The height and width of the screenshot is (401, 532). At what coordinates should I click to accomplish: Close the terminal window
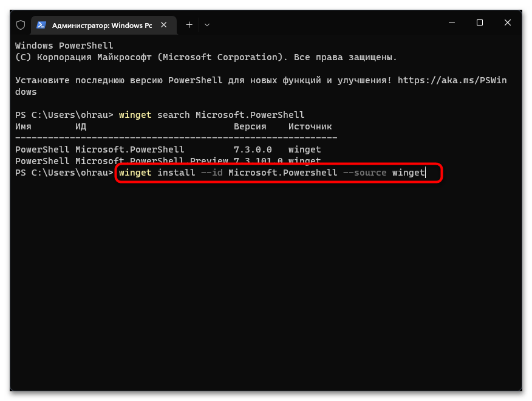(508, 23)
